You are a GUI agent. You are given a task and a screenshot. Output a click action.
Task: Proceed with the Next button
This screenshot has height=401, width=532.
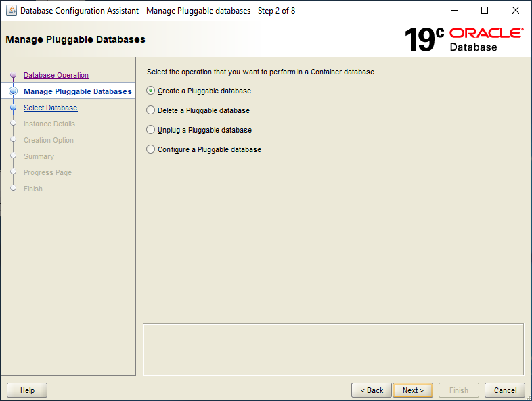413,390
